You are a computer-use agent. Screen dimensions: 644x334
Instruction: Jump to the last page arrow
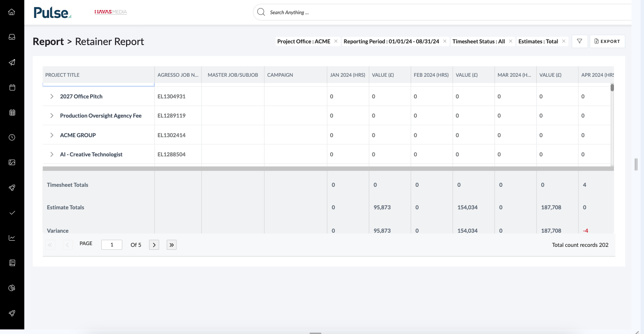tap(172, 245)
